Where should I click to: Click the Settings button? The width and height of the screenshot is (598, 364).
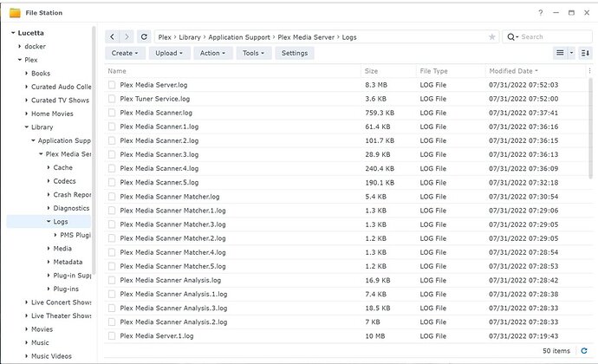(x=295, y=53)
